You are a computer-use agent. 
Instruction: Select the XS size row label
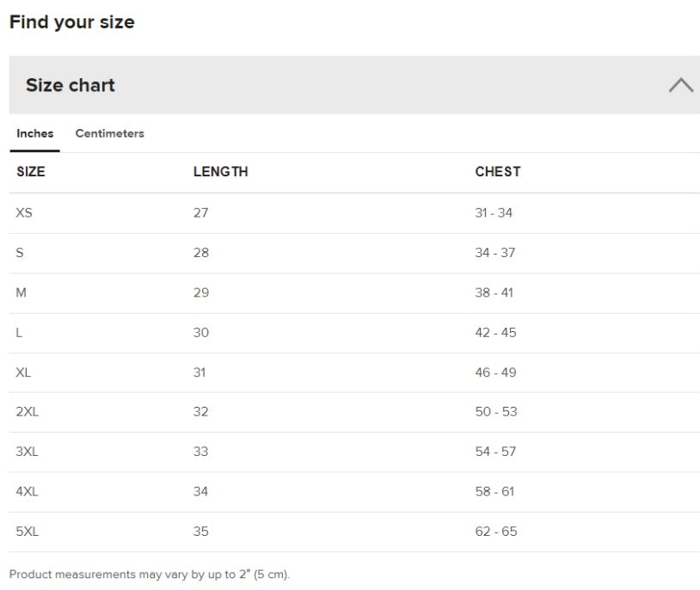coord(24,212)
